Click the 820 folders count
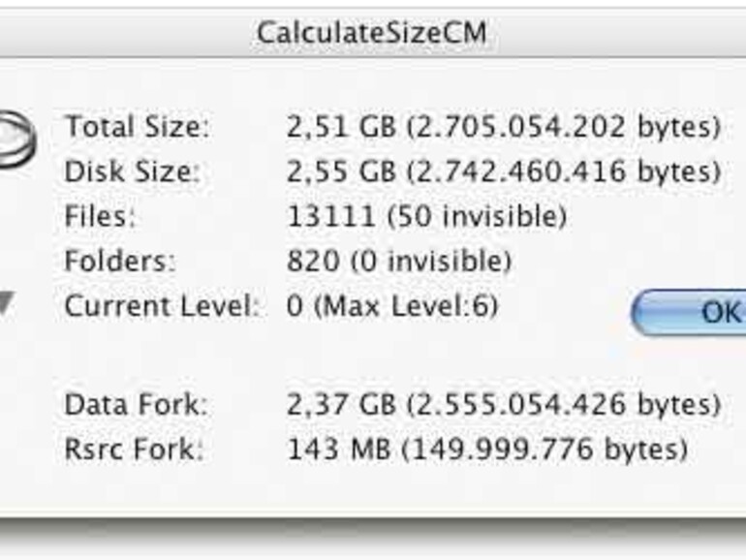Screen dimensions: 746x560 pyautogui.click(x=313, y=262)
